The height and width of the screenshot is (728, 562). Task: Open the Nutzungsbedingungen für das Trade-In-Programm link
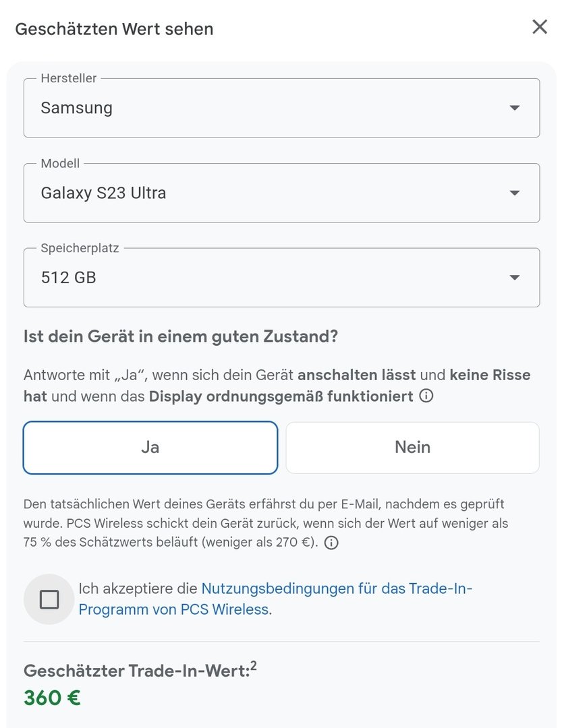[x=337, y=589]
